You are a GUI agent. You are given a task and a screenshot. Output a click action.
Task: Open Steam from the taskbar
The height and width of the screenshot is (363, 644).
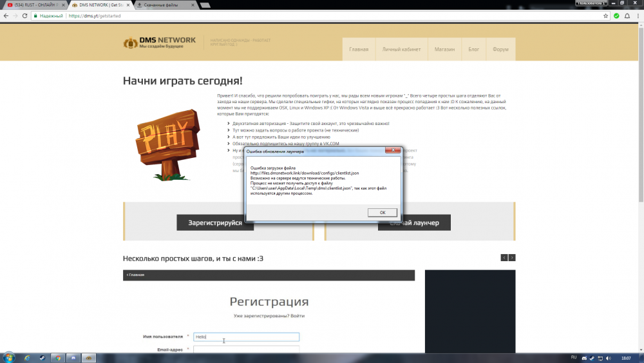click(x=42, y=357)
